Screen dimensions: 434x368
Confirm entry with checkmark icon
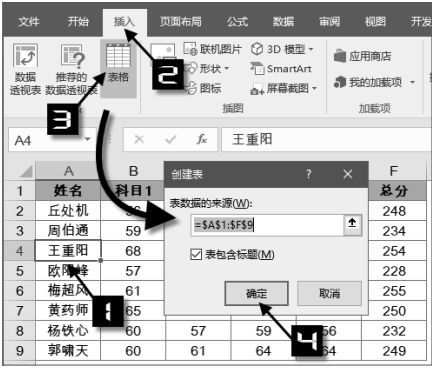tap(171, 139)
